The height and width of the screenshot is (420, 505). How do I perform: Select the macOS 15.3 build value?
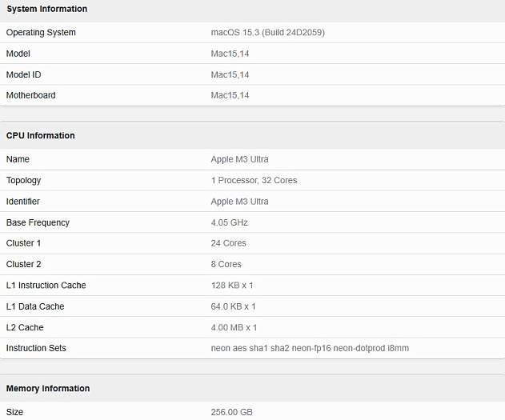coord(267,33)
